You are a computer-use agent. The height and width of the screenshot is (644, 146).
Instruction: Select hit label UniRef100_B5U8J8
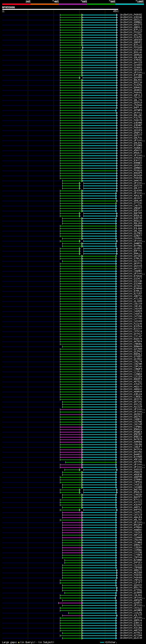(131, 216)
